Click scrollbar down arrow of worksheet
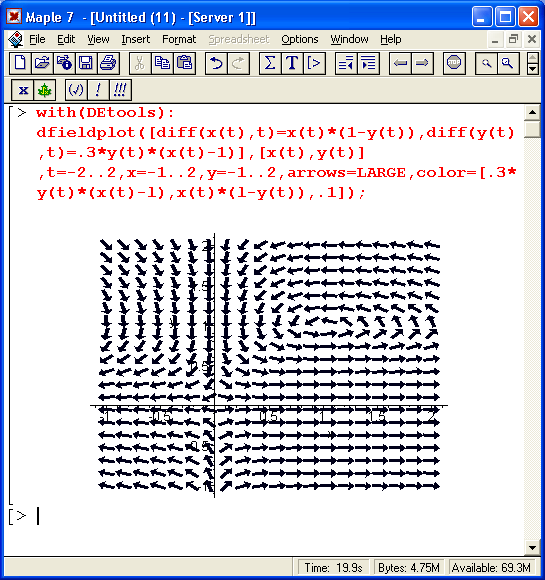The height and width of the screenshot is (580, 545). coord(532,548)
